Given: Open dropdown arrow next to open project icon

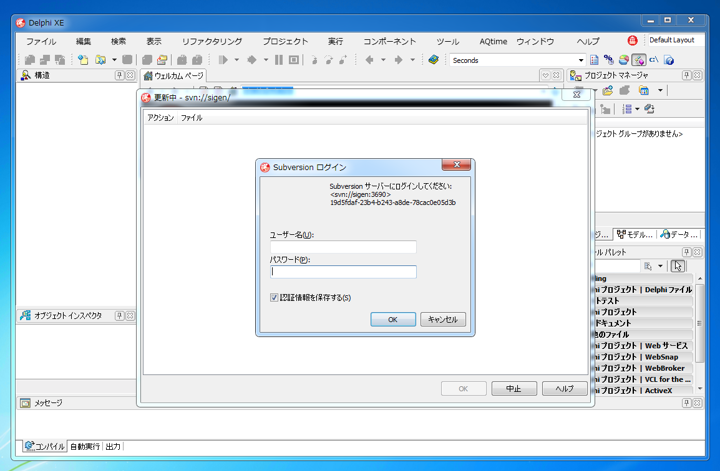Looking at the screenshot, I should click(114, 60).
